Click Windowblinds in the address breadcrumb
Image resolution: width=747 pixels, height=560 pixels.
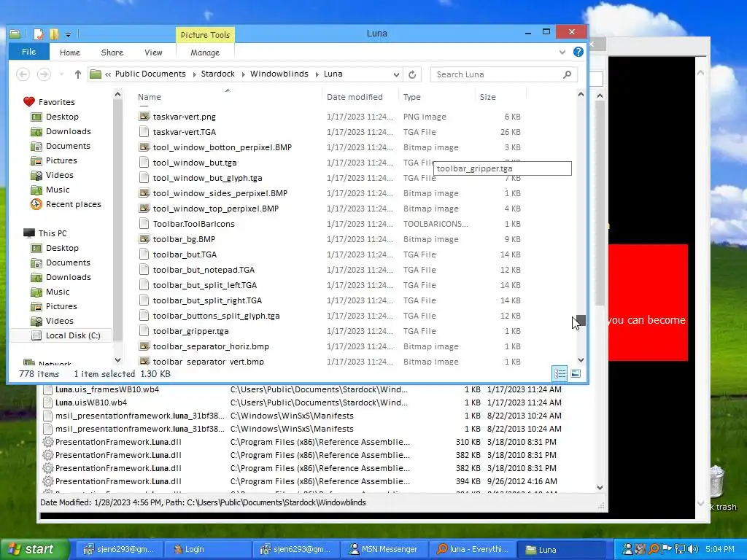(x=279, y=74)
